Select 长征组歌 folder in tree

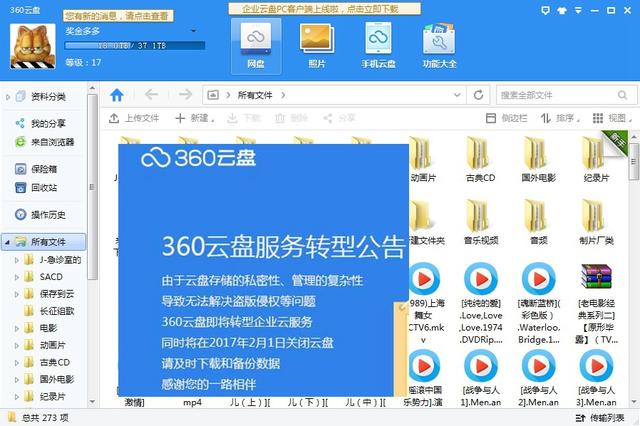[x=49, y=311]
